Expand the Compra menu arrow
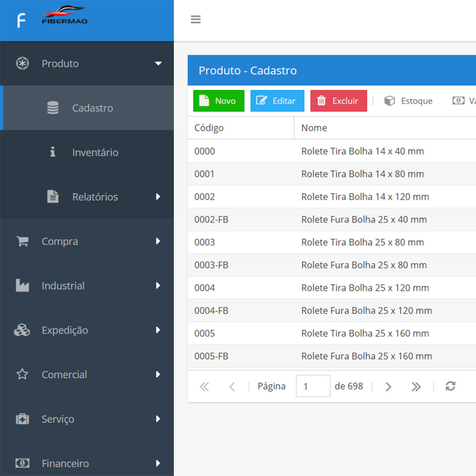The width and height of the screenshot is (476, 476). (x=158, y=241)
